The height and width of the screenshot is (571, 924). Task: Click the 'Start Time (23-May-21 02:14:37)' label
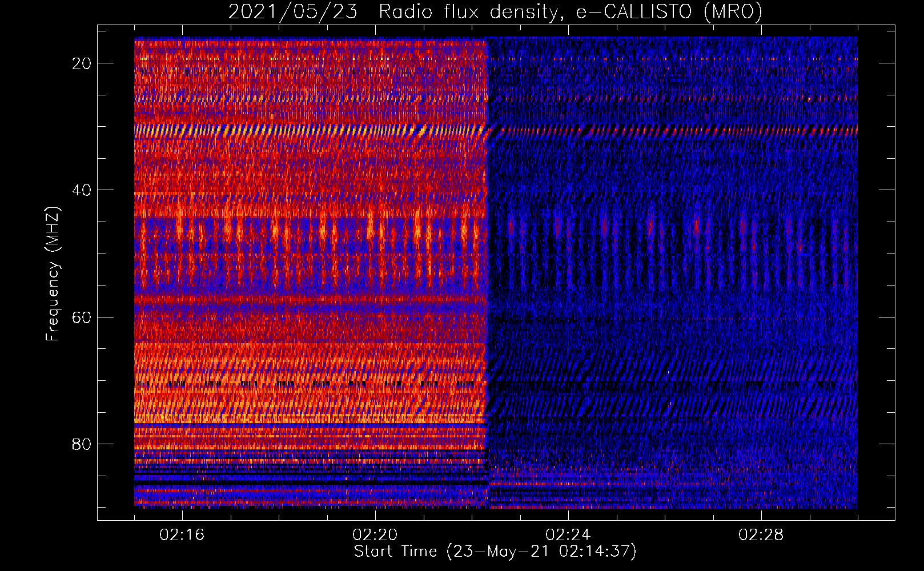pyautogui.click(x=495, y=552)
